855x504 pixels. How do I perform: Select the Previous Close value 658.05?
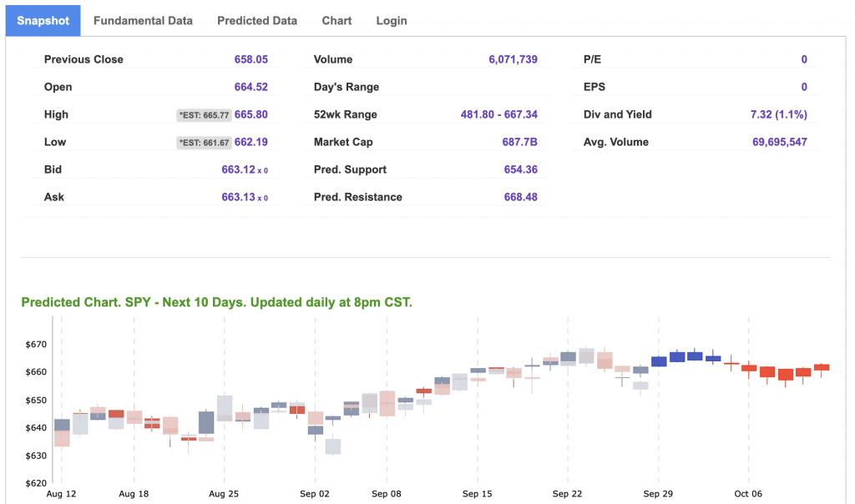pos(250,59)
